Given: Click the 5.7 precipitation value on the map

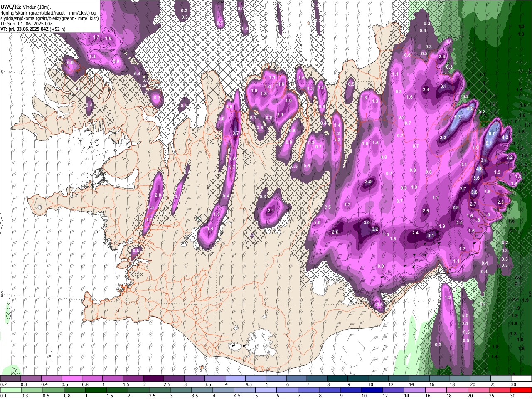Looking at the screenshot, I should (457, 117).
